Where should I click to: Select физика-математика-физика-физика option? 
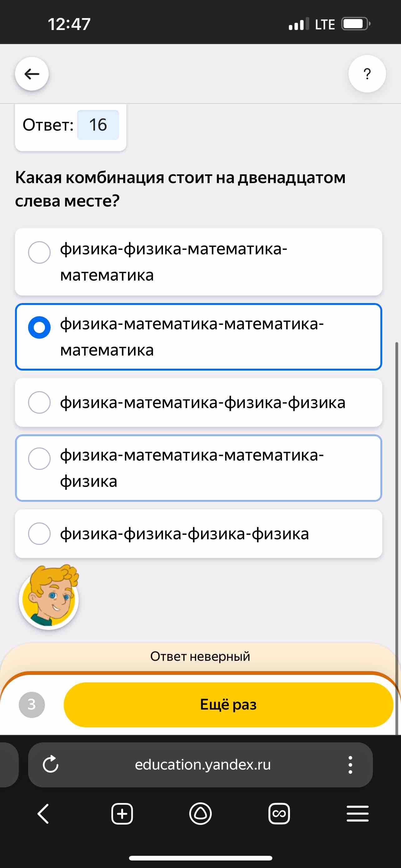[198, 402]
